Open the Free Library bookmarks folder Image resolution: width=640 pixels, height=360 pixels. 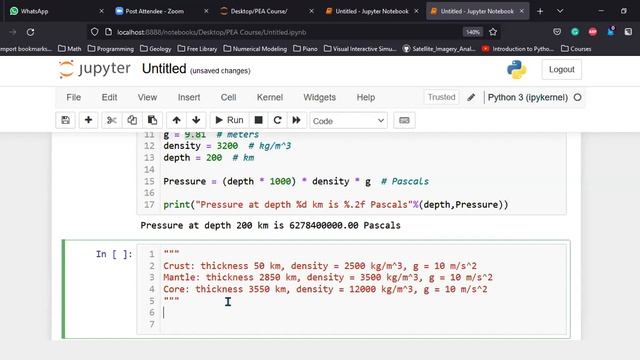[x=197, y=49]
